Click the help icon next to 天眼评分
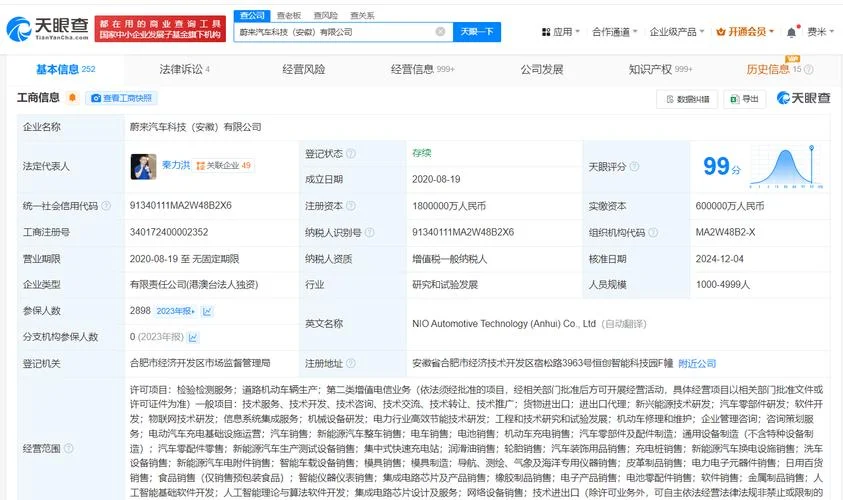This screenshot has height=500, width=843. 634,167
